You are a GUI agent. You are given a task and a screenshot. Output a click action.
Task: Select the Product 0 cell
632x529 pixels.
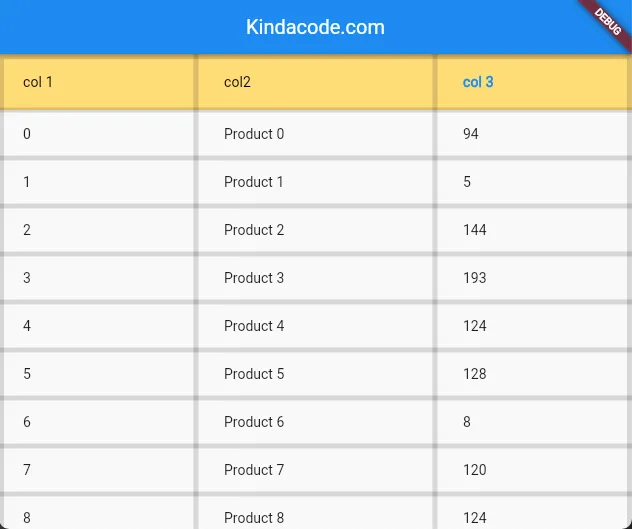click(254, 134)
